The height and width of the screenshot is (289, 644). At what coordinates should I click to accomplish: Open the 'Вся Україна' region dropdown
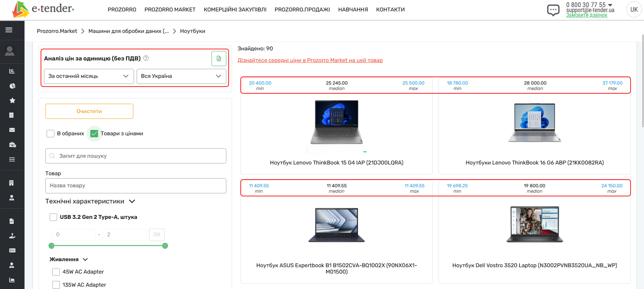(x=181, y=76)
